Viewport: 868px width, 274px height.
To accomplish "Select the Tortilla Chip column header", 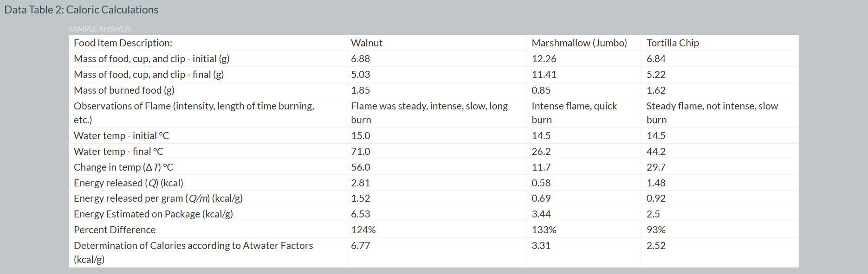I will (673, 43).
